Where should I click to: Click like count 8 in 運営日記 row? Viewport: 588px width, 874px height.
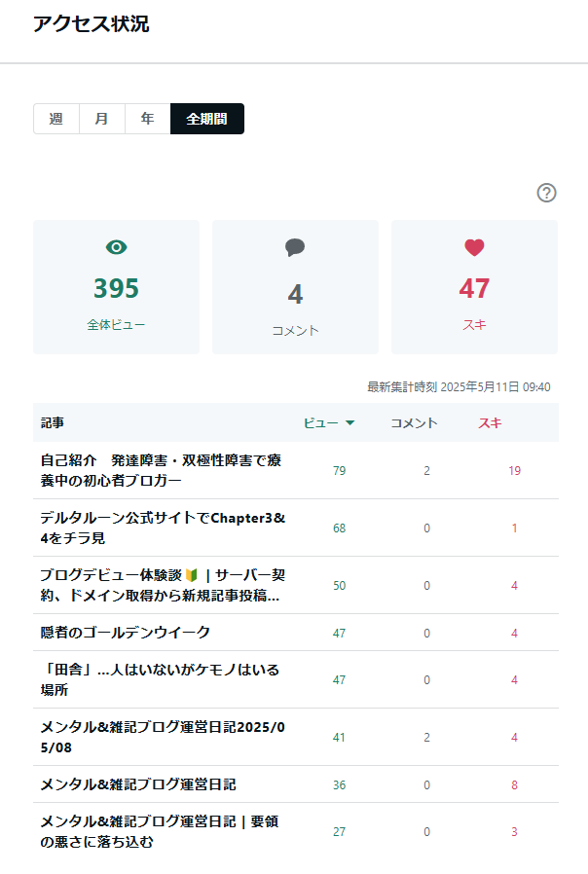point(514,785)
